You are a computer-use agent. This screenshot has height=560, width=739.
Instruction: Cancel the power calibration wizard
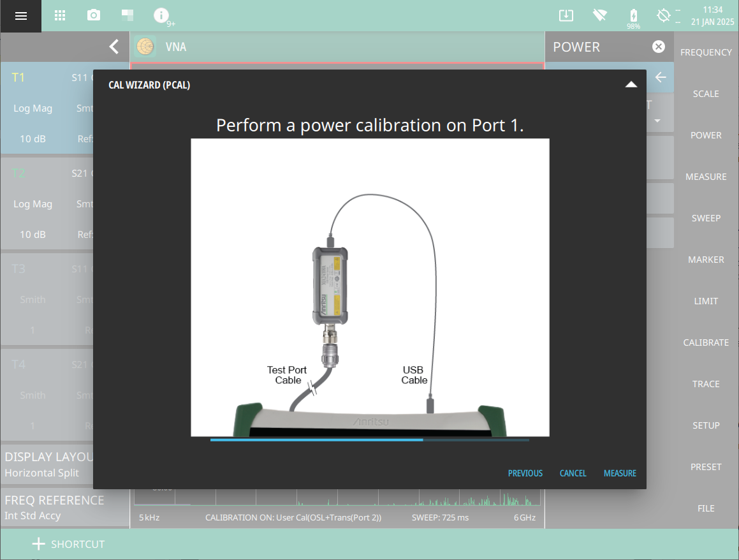(573, 473)
